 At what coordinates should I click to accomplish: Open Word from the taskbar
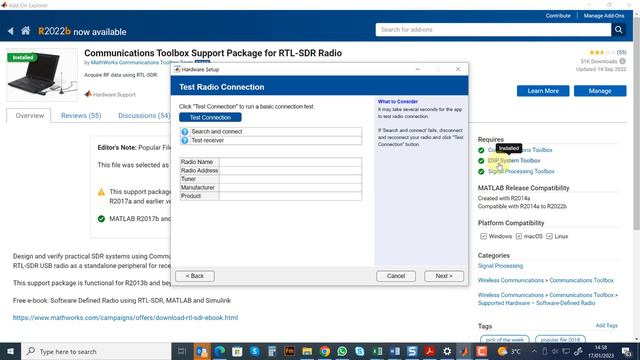coord(395,351)
